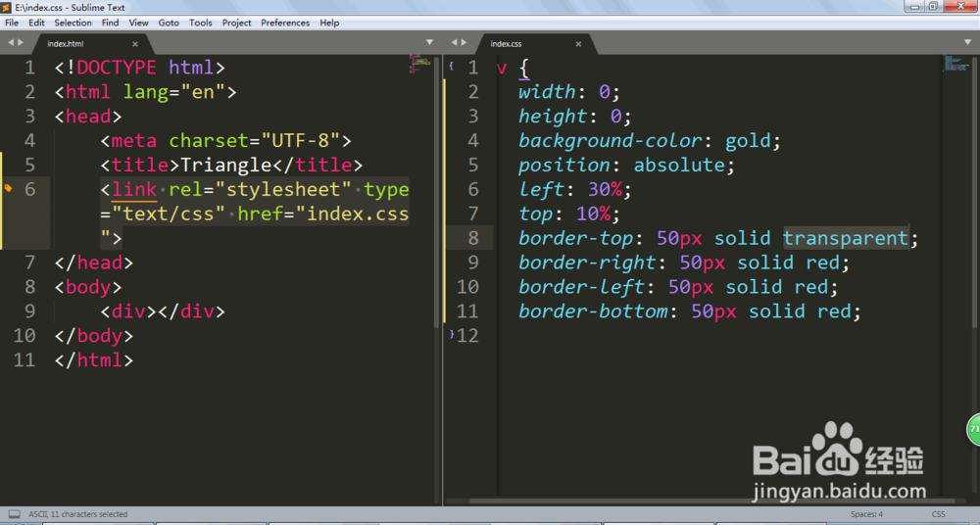Go to next tab in left pane

point(21,42)
